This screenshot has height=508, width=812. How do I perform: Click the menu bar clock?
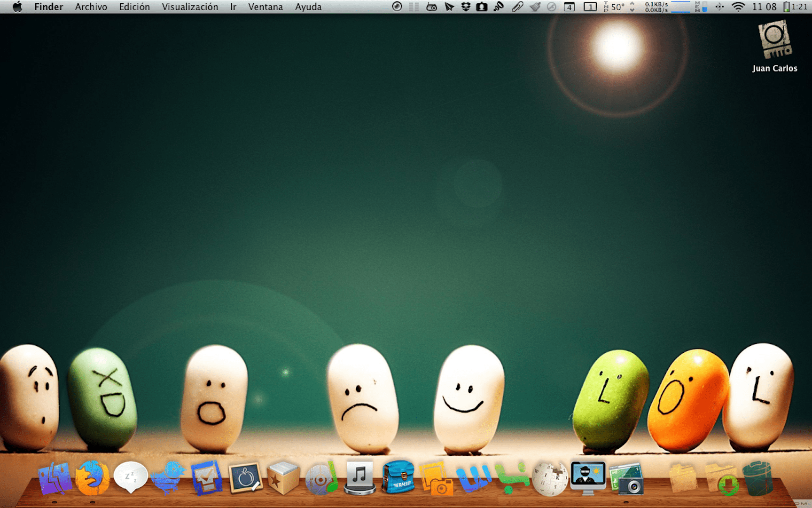764,7
